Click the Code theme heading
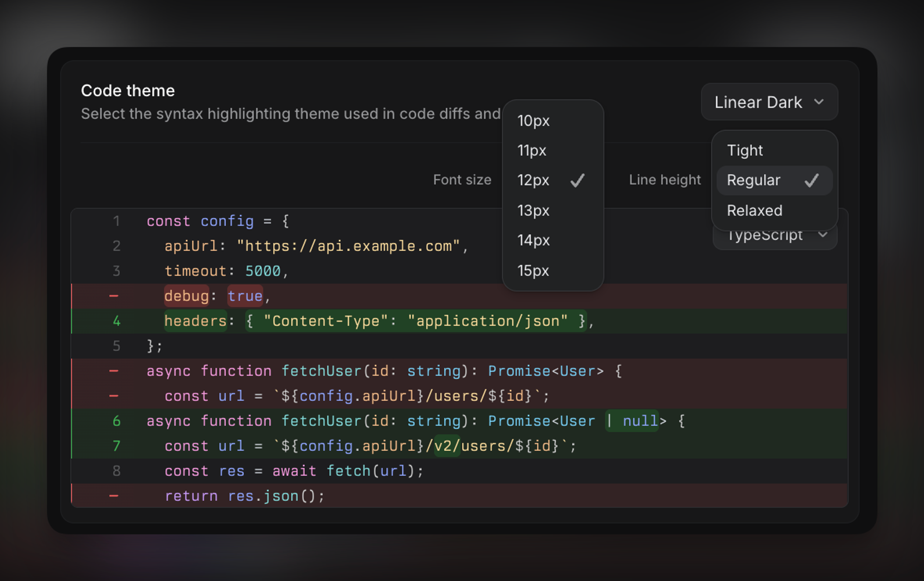Image resolution: width=924 pixels, height=581 pixels. (x=128, y=91)
